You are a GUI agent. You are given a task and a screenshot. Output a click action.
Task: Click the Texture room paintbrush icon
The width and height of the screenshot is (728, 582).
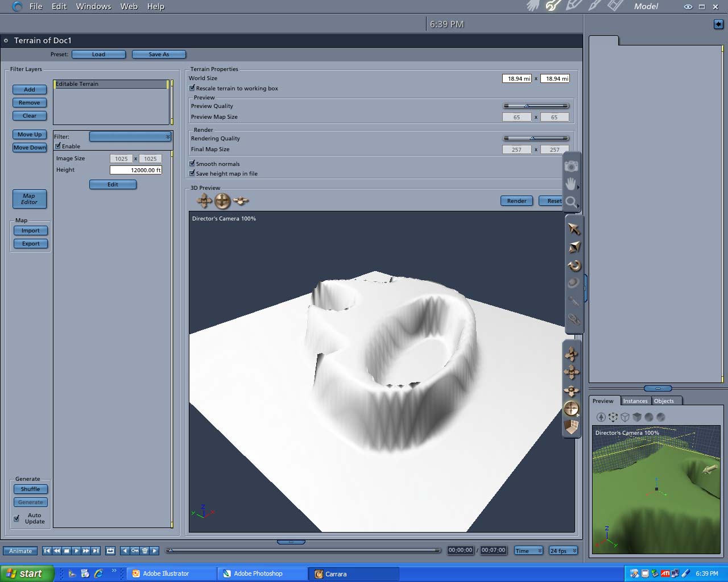click(x=594, y=6)
